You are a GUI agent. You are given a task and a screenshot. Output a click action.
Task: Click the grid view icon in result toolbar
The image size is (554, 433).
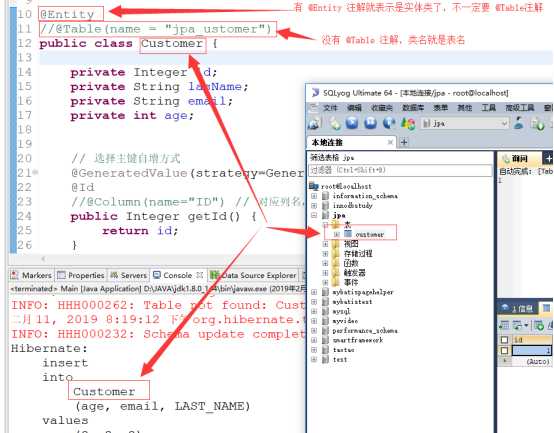(503, 325)
